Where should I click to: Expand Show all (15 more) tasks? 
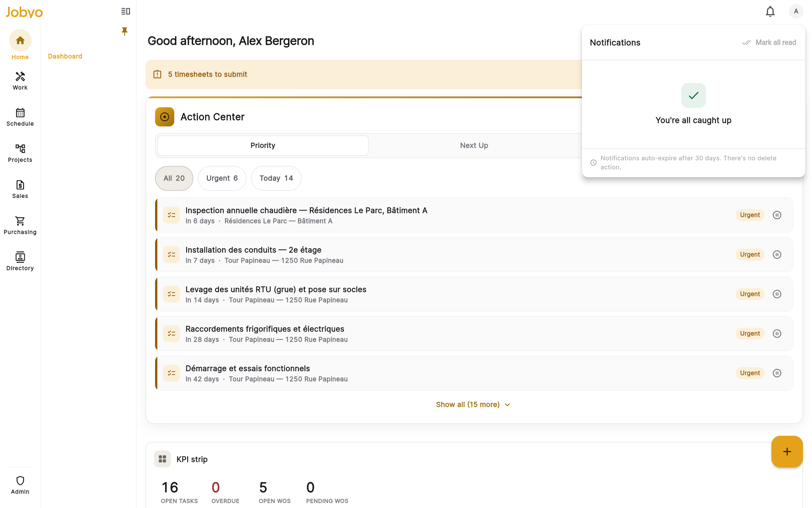[x=473, y=404]
